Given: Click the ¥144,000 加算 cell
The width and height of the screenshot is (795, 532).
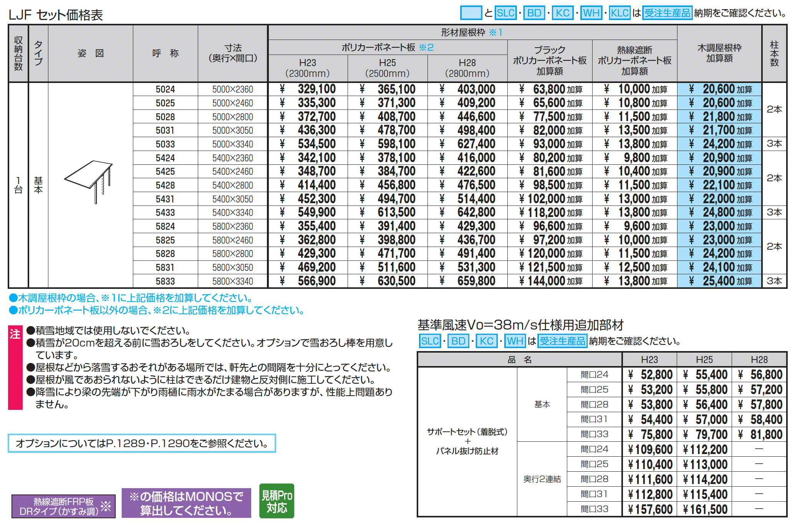Looking at the screenshot, I should (550, 281).
